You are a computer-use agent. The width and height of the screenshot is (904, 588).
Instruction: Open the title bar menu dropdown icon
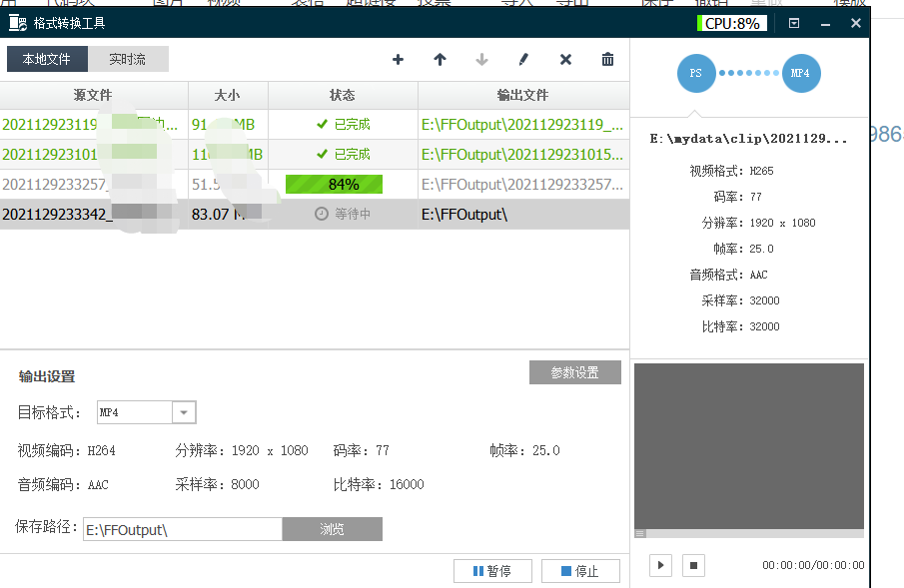point(794,23)
